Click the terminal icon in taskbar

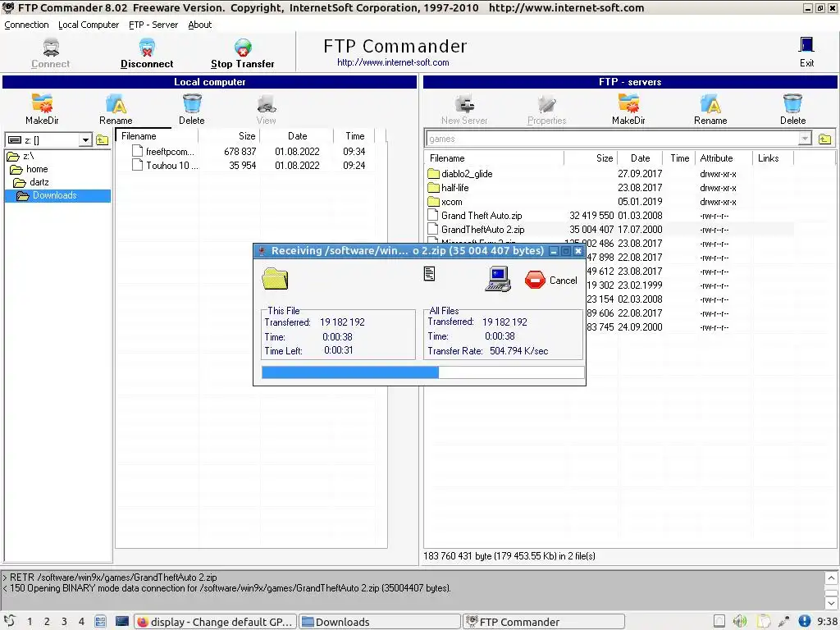click(122, 622)
